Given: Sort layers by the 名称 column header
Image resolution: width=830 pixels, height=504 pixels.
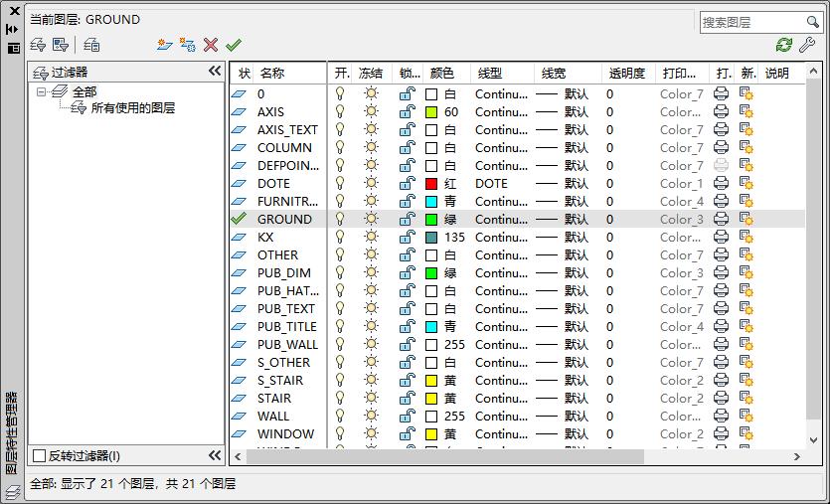Looking at the screenshot, I should (x=271, y=74).
